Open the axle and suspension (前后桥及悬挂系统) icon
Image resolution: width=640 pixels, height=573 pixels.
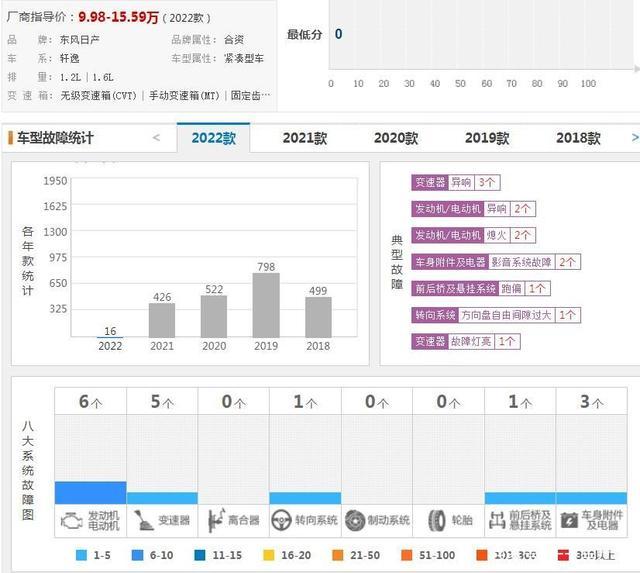[x=499, y=520]
